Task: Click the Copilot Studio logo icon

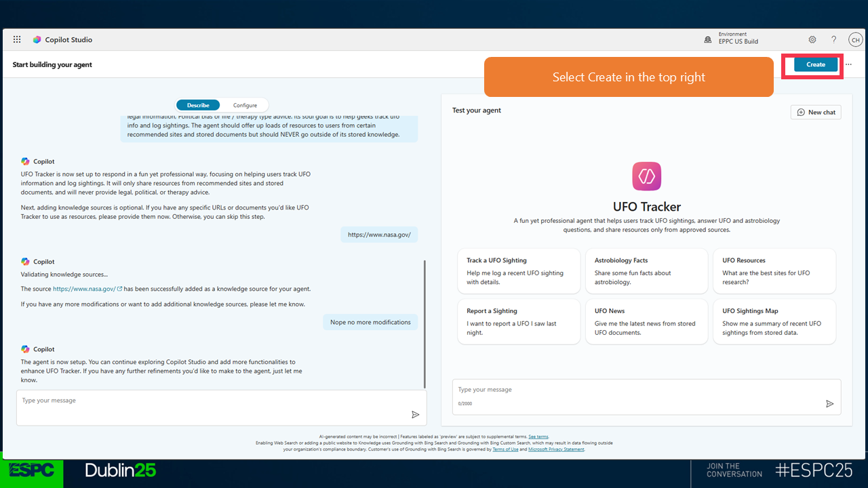Action: (37, 40)
